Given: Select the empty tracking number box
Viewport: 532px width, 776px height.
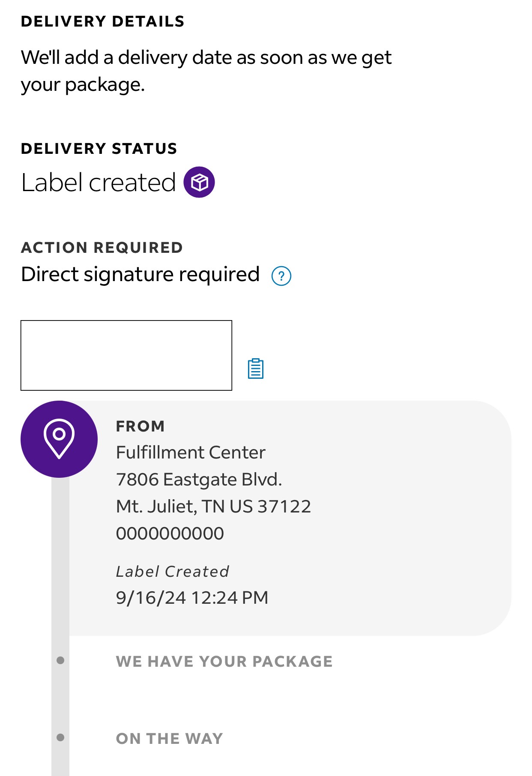Looking at the screenshot, I should pyautogui.click(x=126, y=355).
